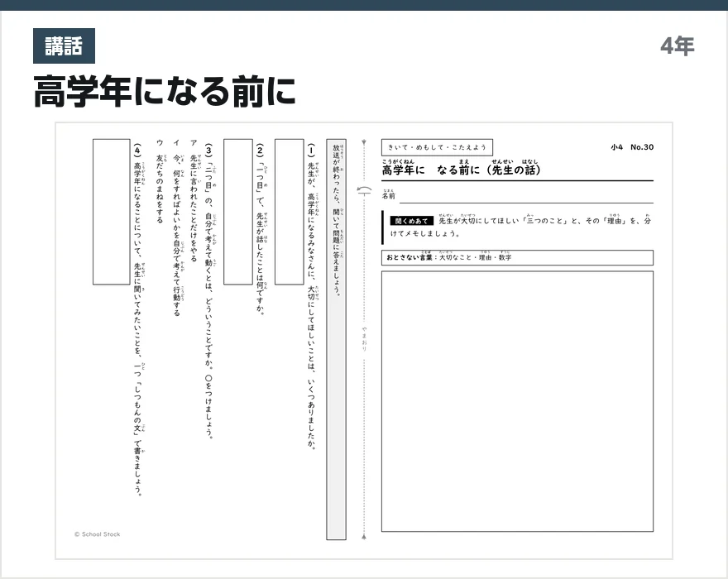Click question (4) text
Screen dimensions: 728x579
(138, 319)
